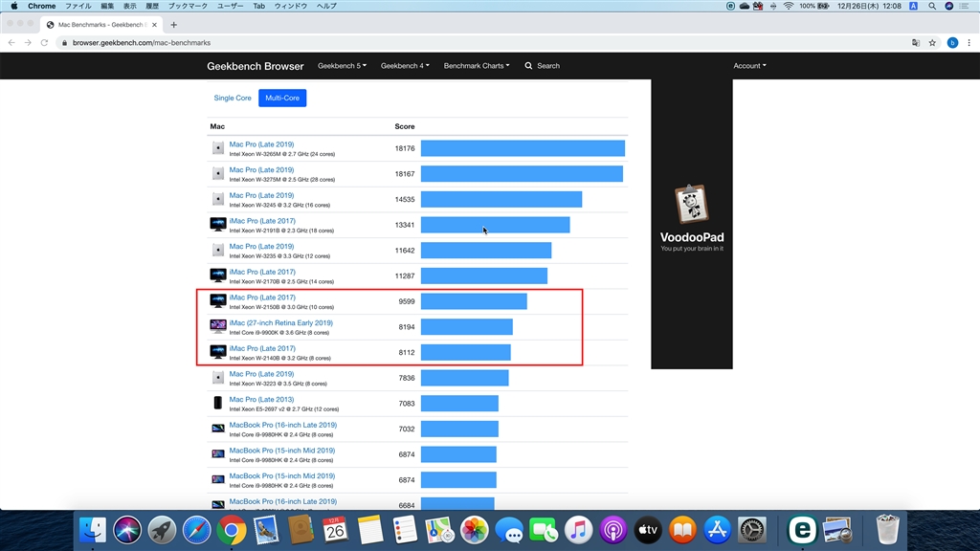Viewport: 980px width, 551px height.
Task: Open the ブックマーク menu
Action: [x=188, y=6]
